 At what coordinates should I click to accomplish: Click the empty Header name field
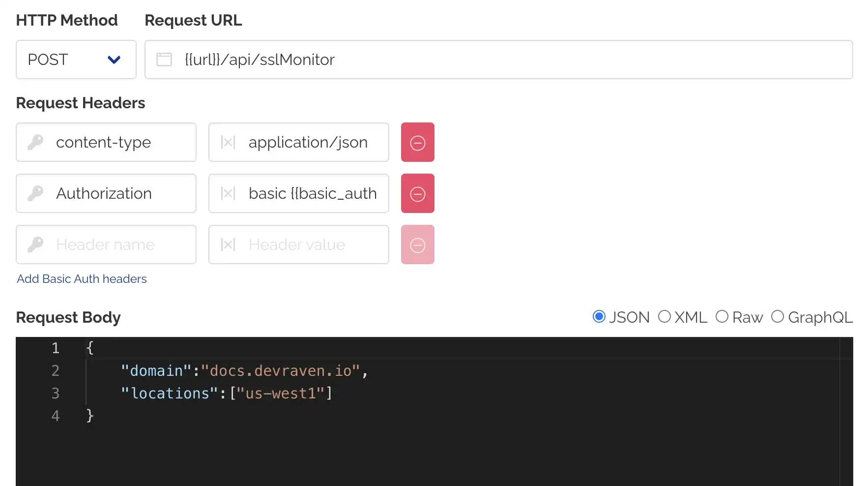(x=118, y=244)
